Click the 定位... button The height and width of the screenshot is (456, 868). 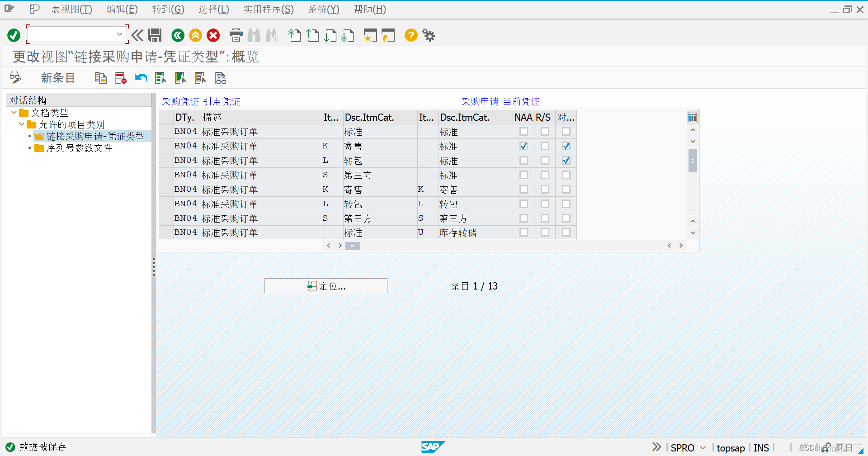click(325, 285)
